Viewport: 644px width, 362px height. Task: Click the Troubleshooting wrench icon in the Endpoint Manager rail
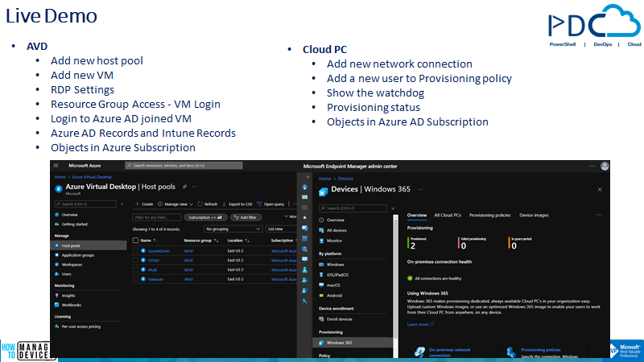pos(305,301)
